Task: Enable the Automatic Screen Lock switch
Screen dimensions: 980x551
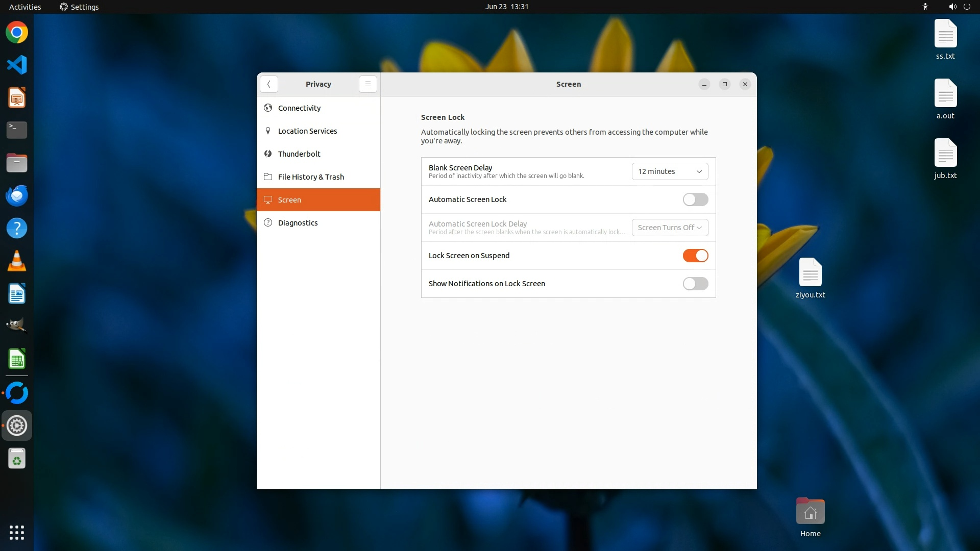Action: [695, 199]
